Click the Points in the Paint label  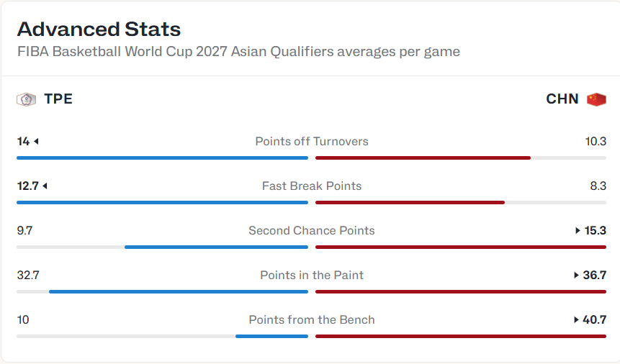click(x=312, y=276)
